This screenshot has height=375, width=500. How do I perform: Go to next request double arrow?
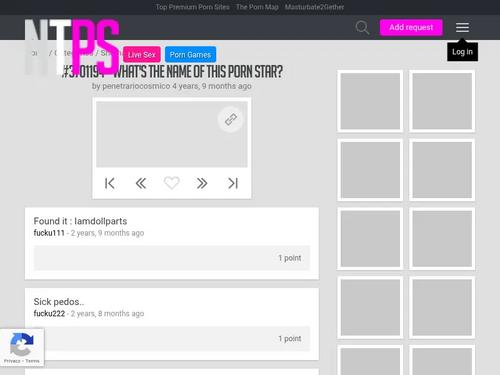pyautogui.click(x=202, y=183)
